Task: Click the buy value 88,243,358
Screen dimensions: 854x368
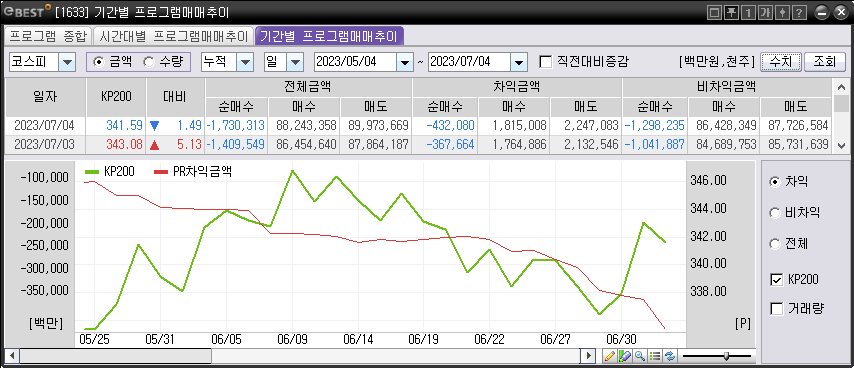Action: click(x=307, y=126)
